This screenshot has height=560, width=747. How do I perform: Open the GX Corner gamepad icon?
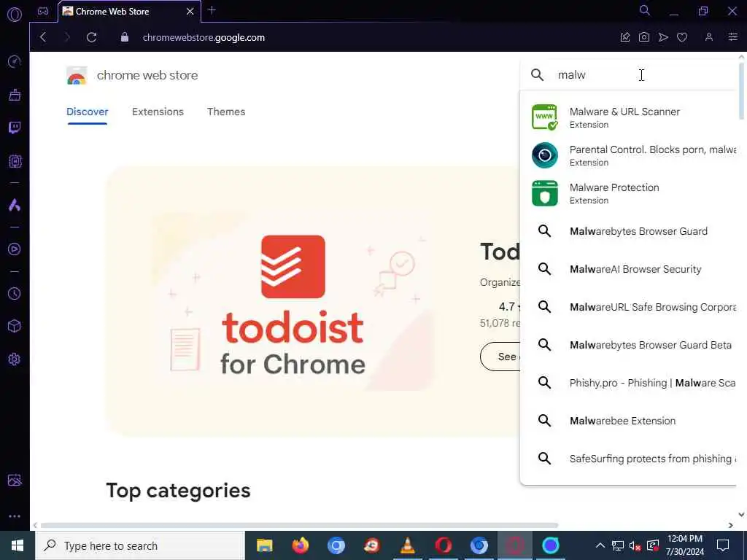pyautogui.click(x=43, y=12)
